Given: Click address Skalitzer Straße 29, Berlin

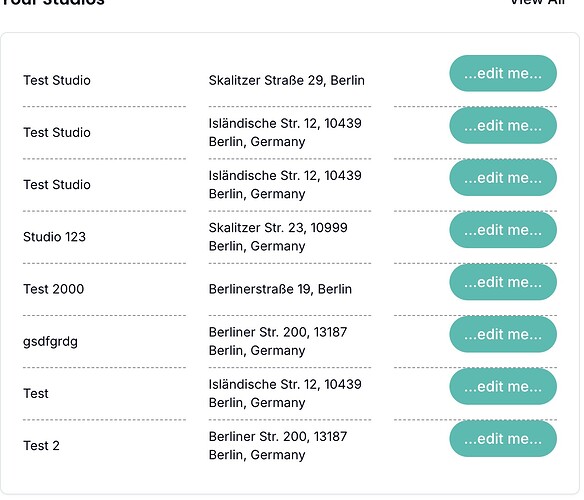Looking at the screenshot, I should pyautogui.click(x=286, y=80).
